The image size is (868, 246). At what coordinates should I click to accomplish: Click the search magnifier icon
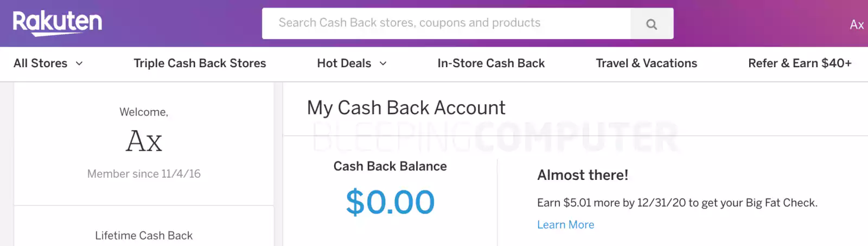tap(652, 24)
